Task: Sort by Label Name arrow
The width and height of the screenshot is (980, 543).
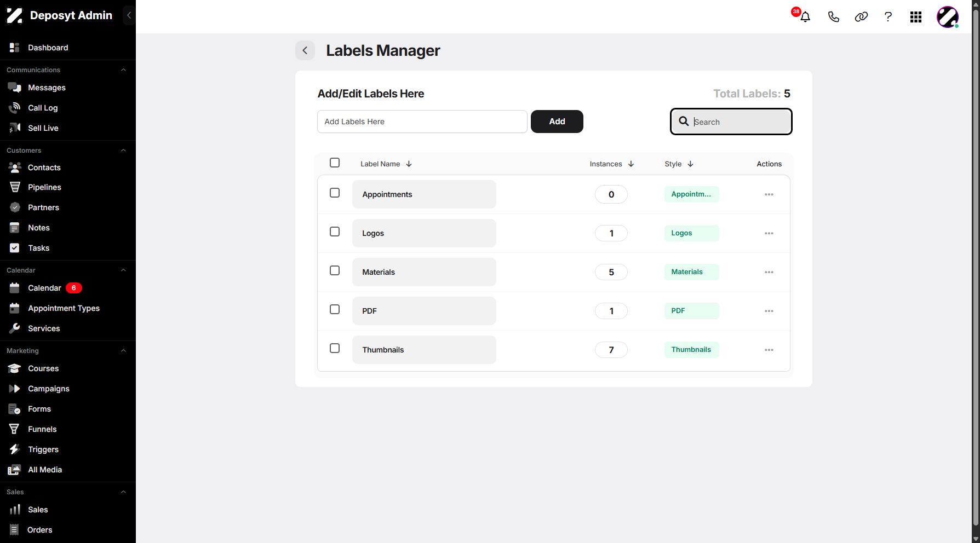Action: (409, 164)
